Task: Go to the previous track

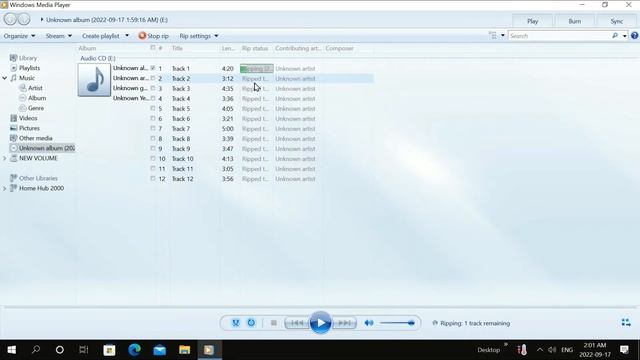Action: click(297, 323)
